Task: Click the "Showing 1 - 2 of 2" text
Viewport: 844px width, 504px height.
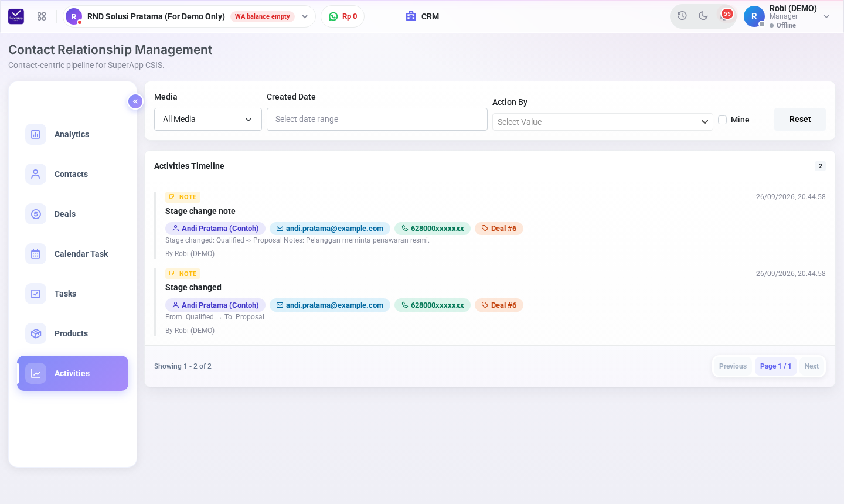Action: [x=183, y=366]
